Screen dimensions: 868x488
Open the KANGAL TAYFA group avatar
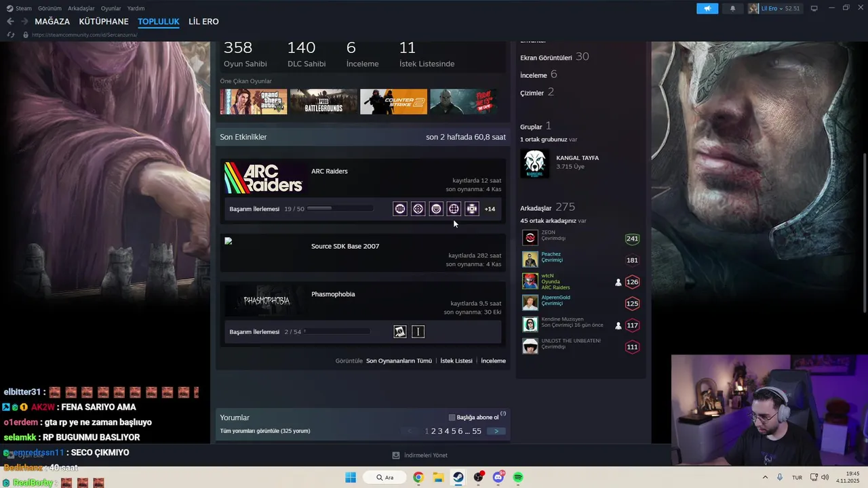[534, 164]
